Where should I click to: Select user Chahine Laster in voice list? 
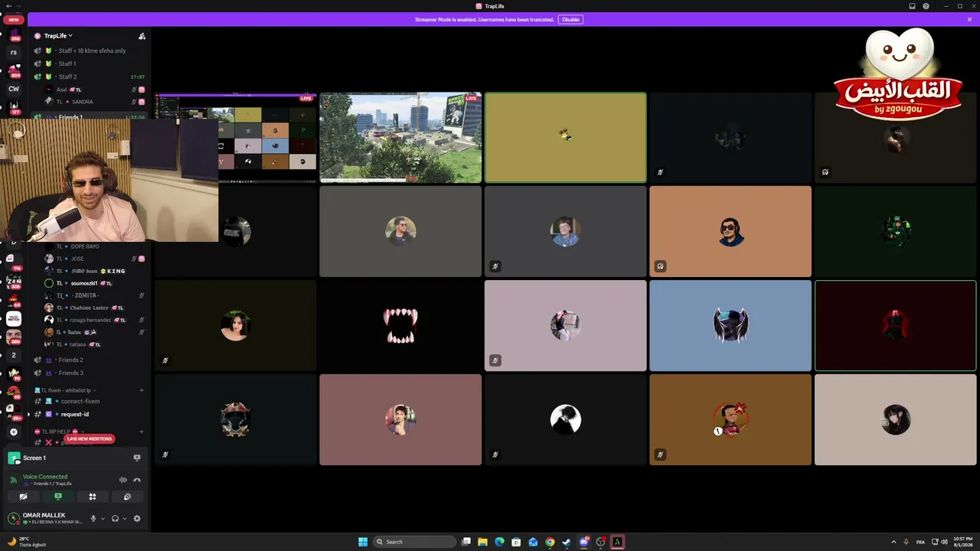pyautogui.click(x=92, y=308)
